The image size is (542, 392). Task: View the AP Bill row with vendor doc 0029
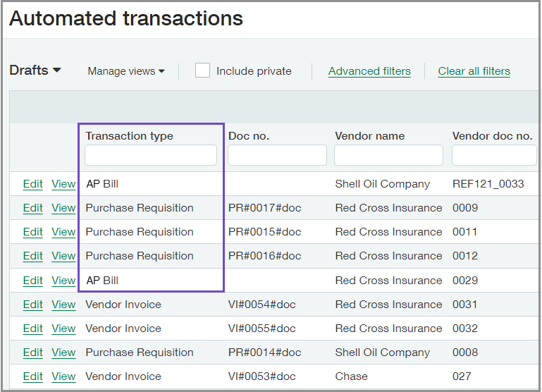click(63, 281)
